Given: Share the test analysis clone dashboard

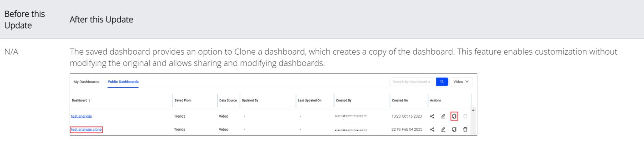Looking at the screenshot, I should coord(432,130).
